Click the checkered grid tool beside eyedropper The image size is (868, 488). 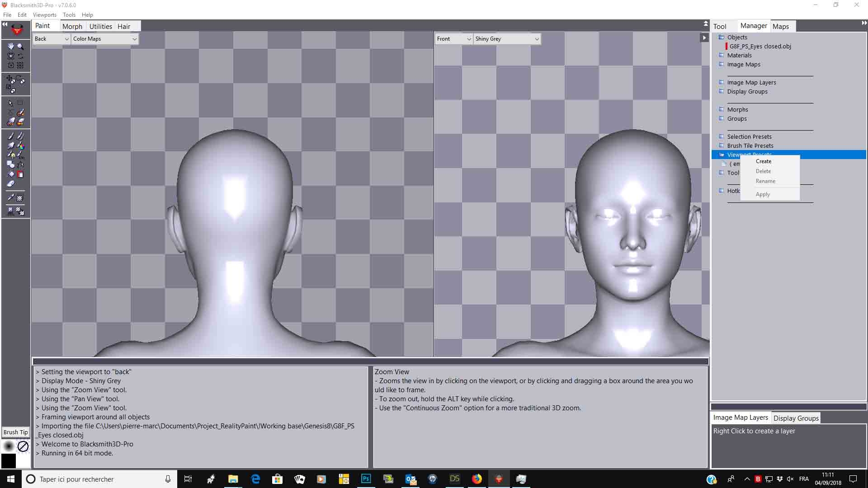point(20,198)
